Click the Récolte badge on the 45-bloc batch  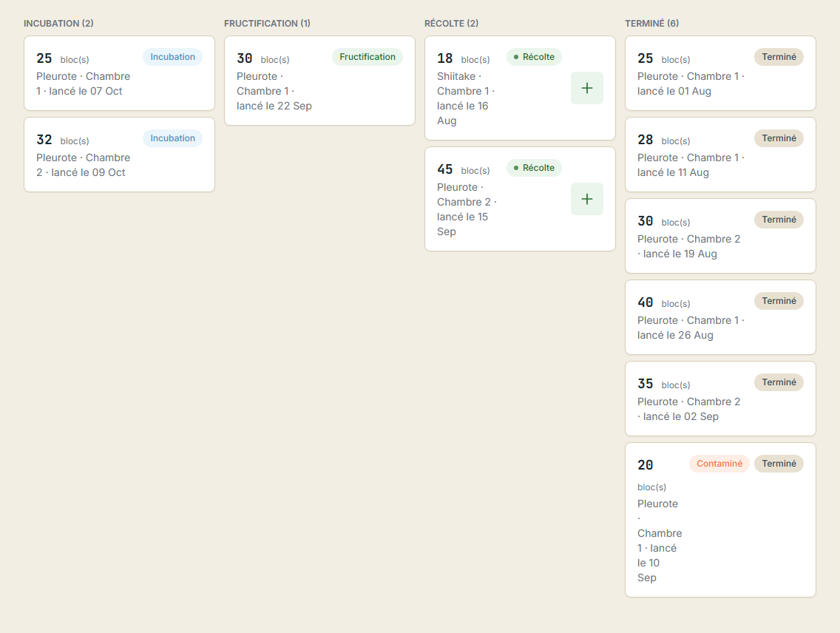point(534,168)
